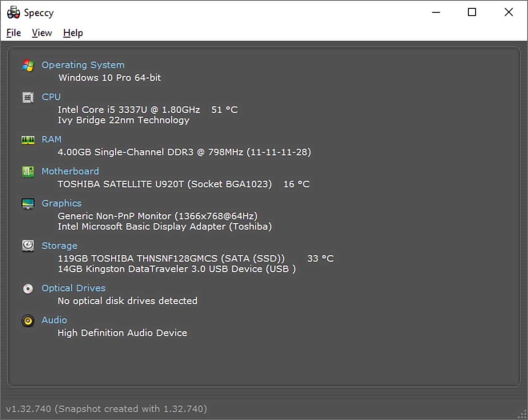This screenshot has height=420, width=528.
Task: Open the Help menu
Action: click(x=73, y=33)
